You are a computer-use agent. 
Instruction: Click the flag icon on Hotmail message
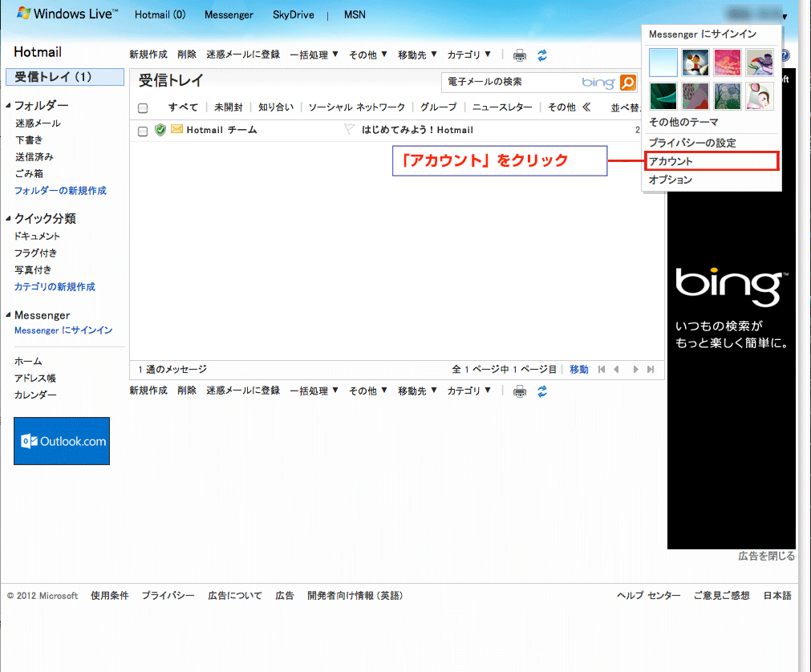click(x=350, y=129)
